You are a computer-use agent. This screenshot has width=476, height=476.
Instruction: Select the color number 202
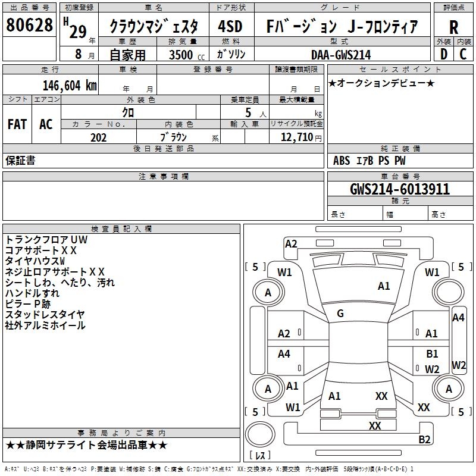(x=98, y=137)
